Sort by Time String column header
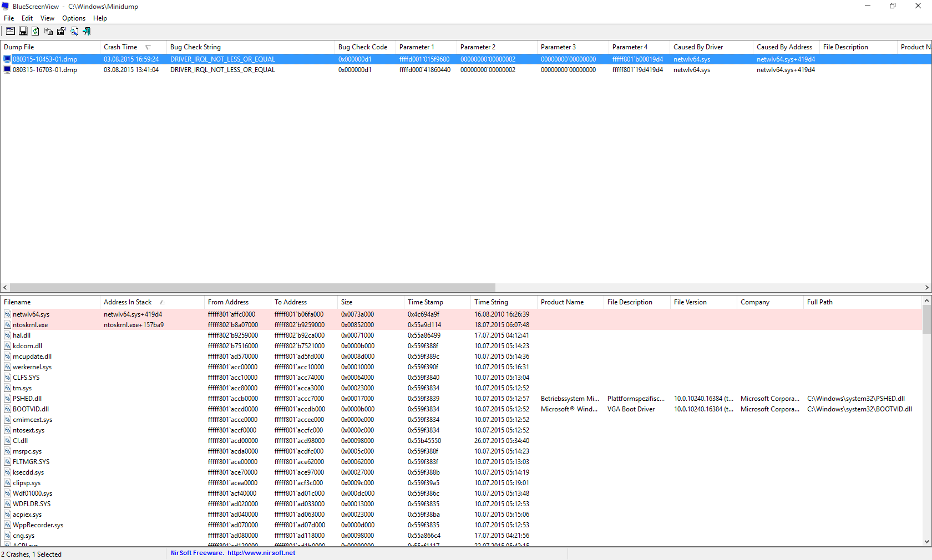Screen dimensions: 932x560 point(504,302)
